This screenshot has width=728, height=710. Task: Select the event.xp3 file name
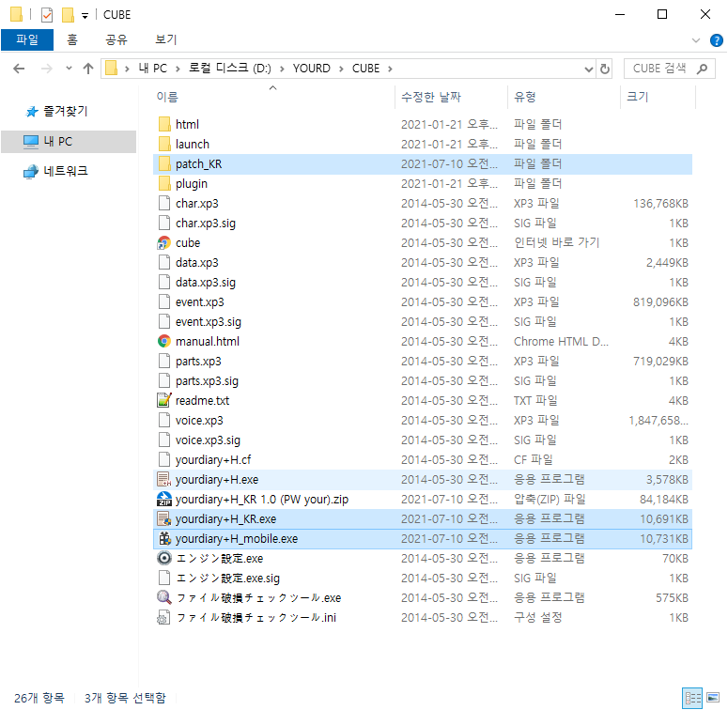tap(200, 302)
